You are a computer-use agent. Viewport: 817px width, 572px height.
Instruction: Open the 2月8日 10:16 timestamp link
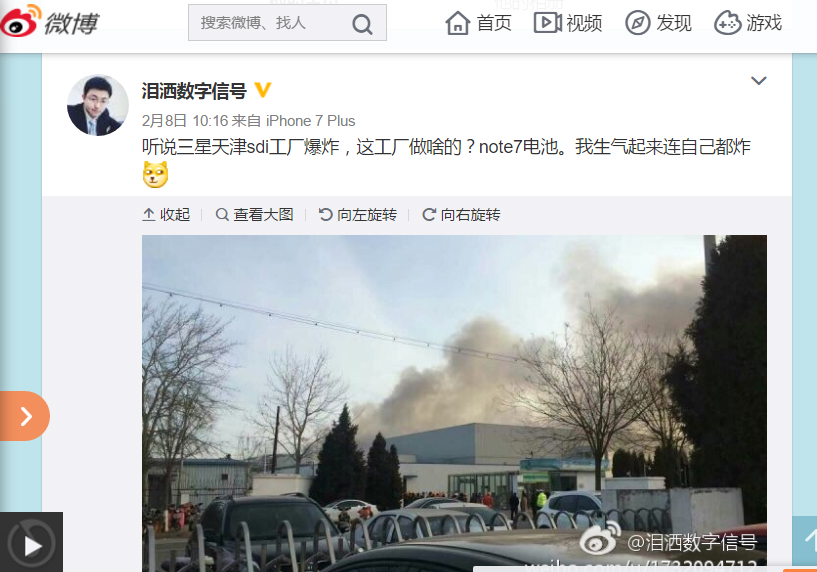[x=184, y=121]
